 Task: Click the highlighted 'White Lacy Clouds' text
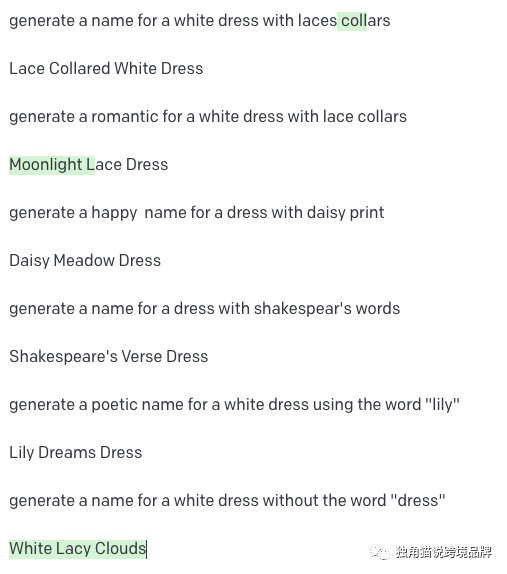[x=78, y=549]
